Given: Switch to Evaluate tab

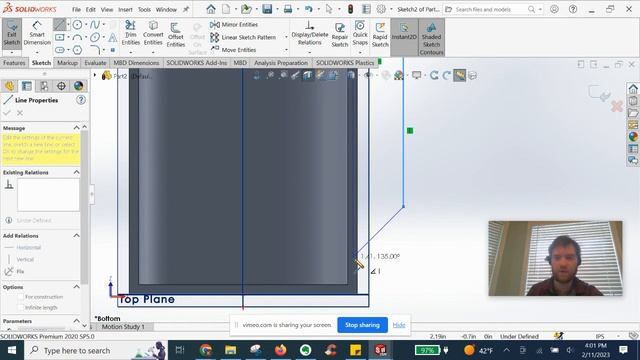Looking at the screenshot, I should tap(95, 63).
